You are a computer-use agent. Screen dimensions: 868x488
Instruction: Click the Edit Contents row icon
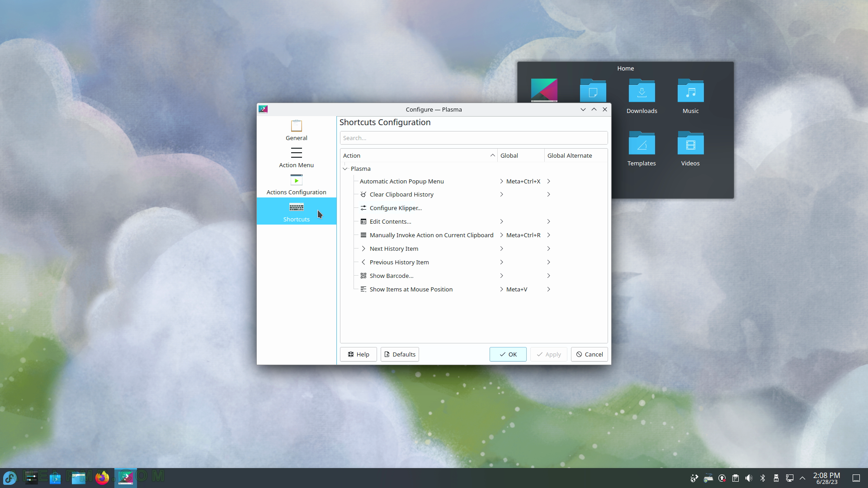(363, 221)
